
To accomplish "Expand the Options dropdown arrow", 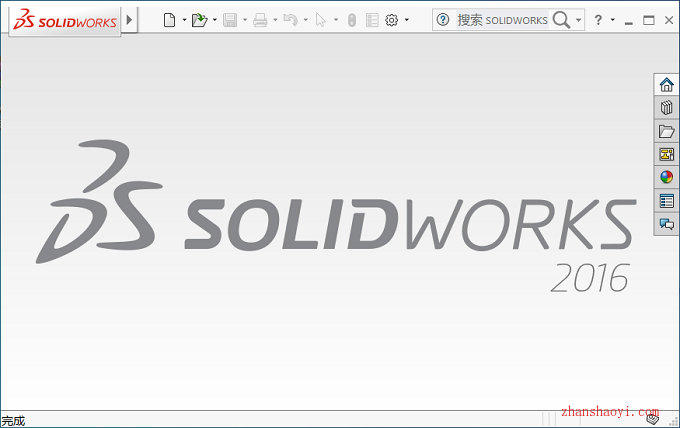I will click(407, 20).
